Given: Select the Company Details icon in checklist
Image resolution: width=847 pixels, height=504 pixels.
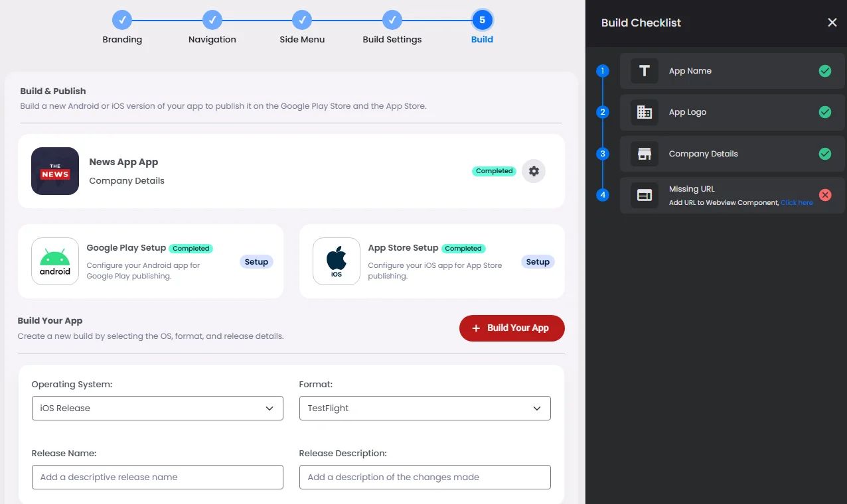Looking at the screenshot, I should coord(643,153).
